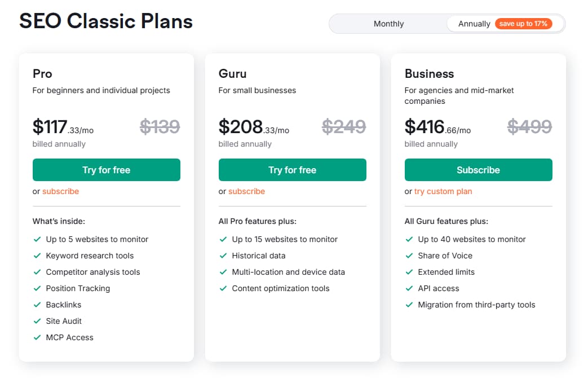Viewport: 588px width, 378px height.
Task: Click Try for free on the Guru plan
Action: pyautogui.click(x=292, y=169)
